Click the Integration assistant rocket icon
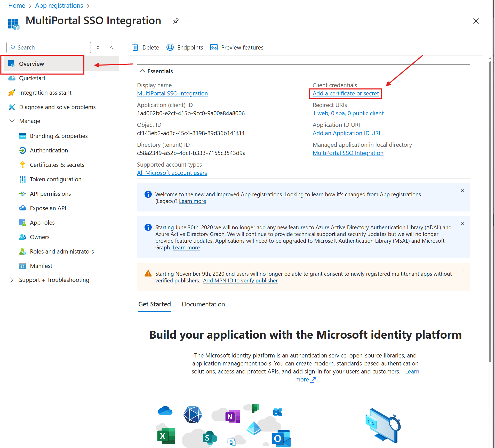This screenshot has width=495, height=448. coord(12,93)
